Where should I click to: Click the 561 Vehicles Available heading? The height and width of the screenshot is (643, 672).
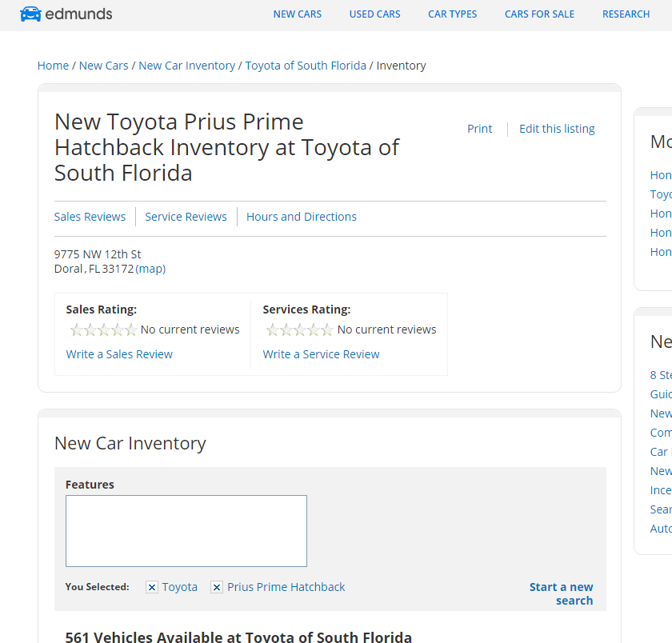[x=238, y=637]
